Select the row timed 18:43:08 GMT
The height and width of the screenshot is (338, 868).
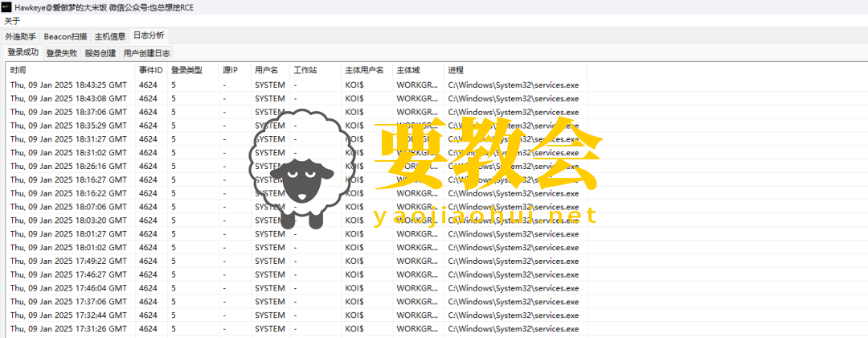[296, 99]
